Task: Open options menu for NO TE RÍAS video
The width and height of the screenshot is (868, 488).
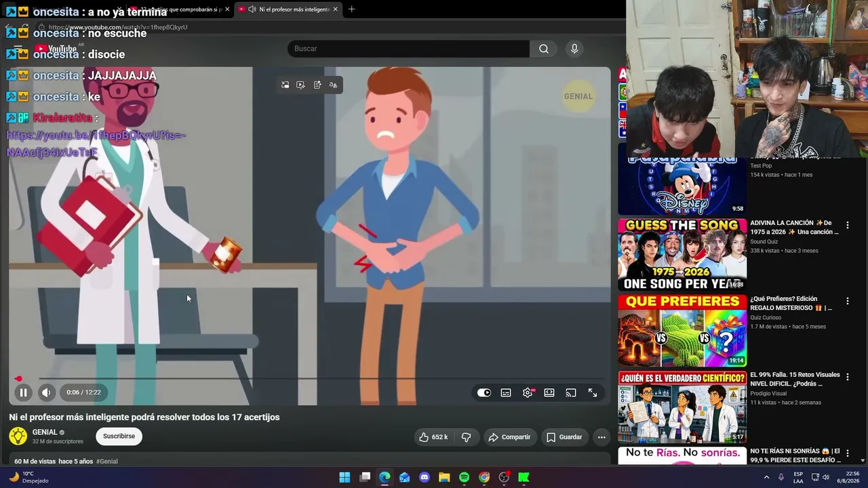Action: 847,453
